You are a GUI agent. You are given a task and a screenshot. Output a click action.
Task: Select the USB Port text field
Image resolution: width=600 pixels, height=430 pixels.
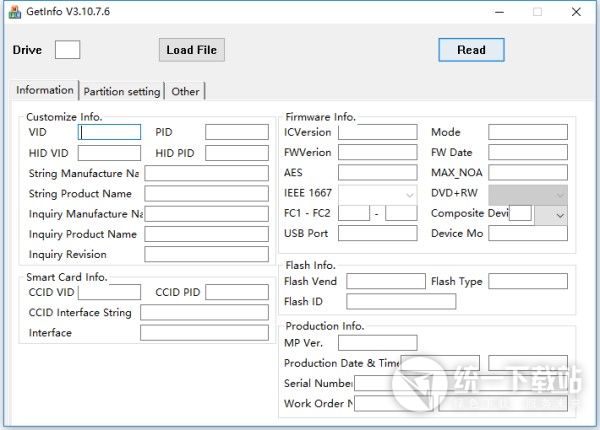(377, 234)
